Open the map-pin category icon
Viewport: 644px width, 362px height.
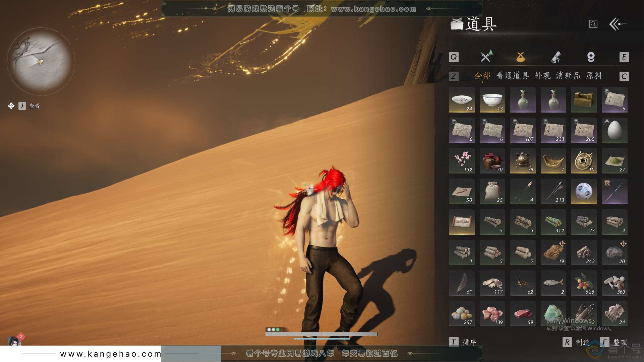(591, 57)
